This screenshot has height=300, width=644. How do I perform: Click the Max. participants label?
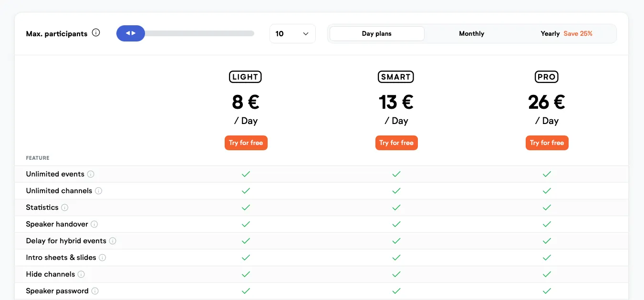pos(57,33)
